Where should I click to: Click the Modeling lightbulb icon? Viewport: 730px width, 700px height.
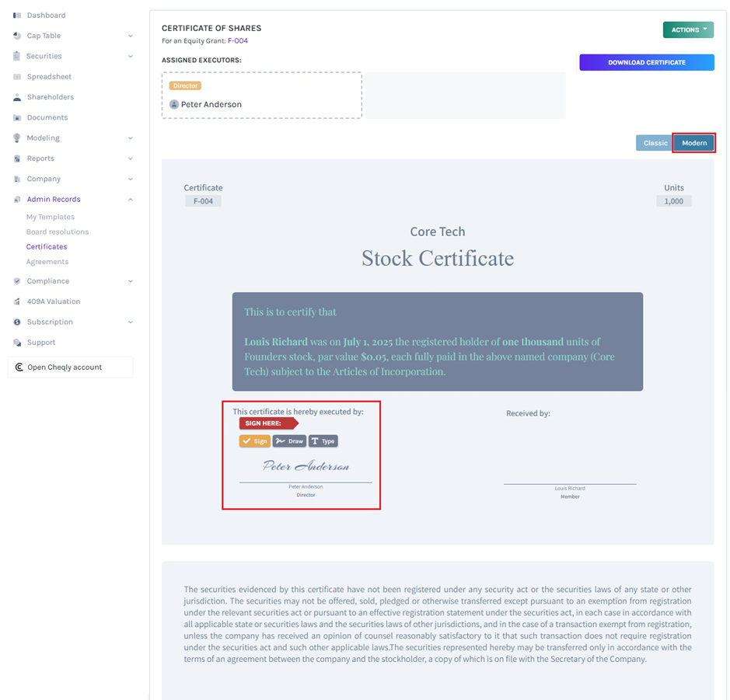pos(17,138)
